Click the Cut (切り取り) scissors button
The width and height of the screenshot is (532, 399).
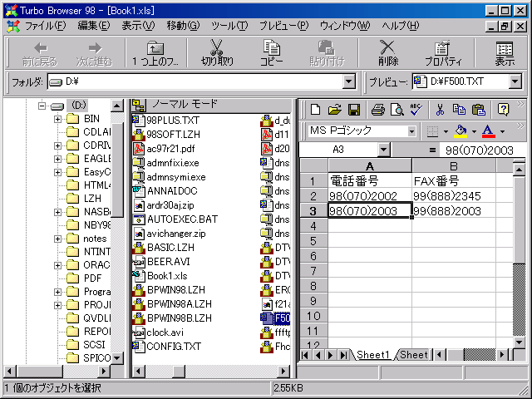(x=217, y=53)
